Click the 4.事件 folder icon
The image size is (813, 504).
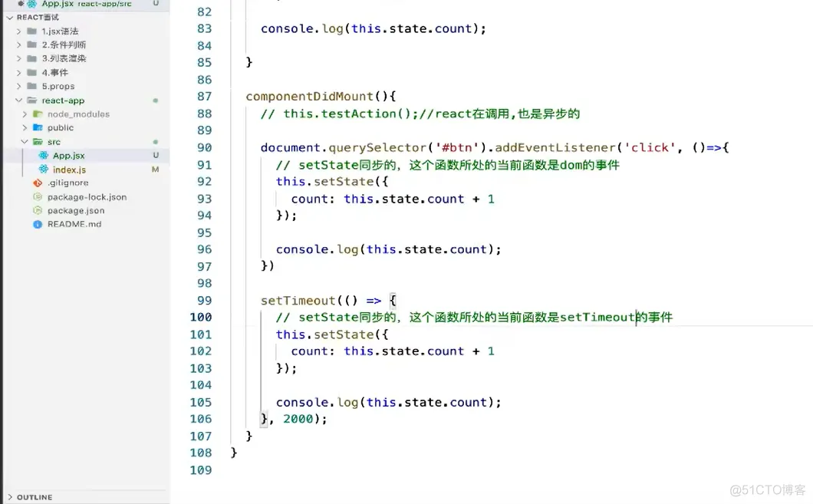(x=31, y=73)
